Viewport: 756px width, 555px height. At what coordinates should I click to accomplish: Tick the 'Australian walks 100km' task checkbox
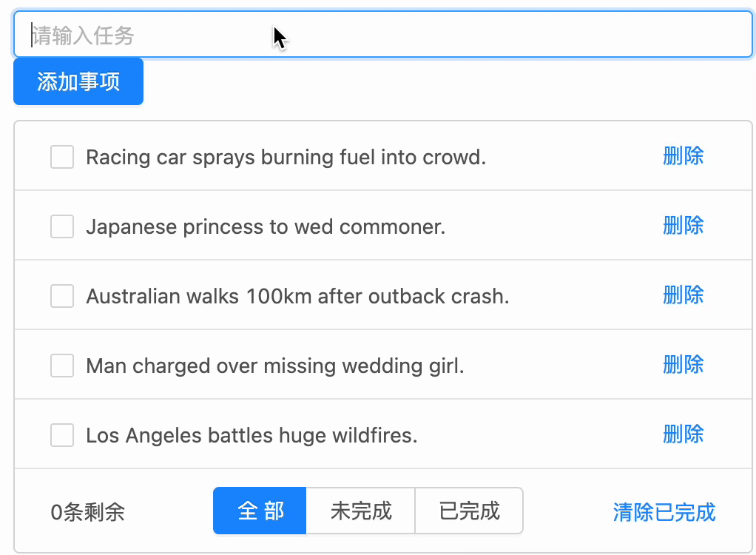click(x=62, y=296)
